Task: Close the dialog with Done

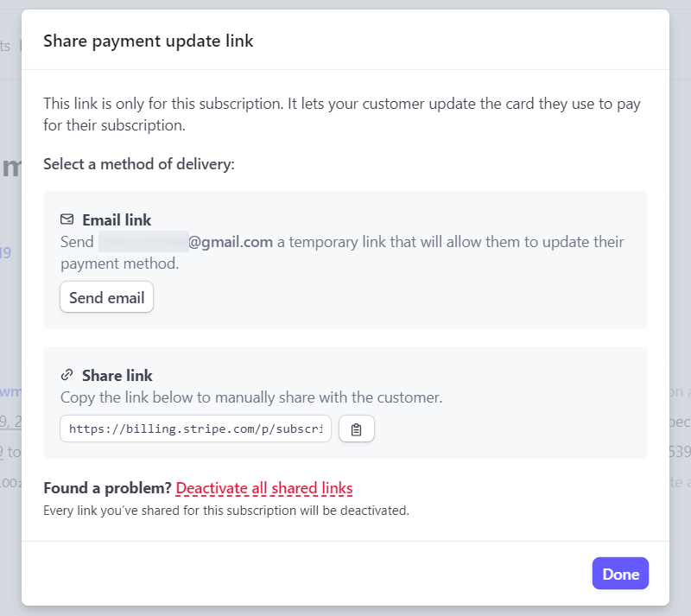Action: 620,574
